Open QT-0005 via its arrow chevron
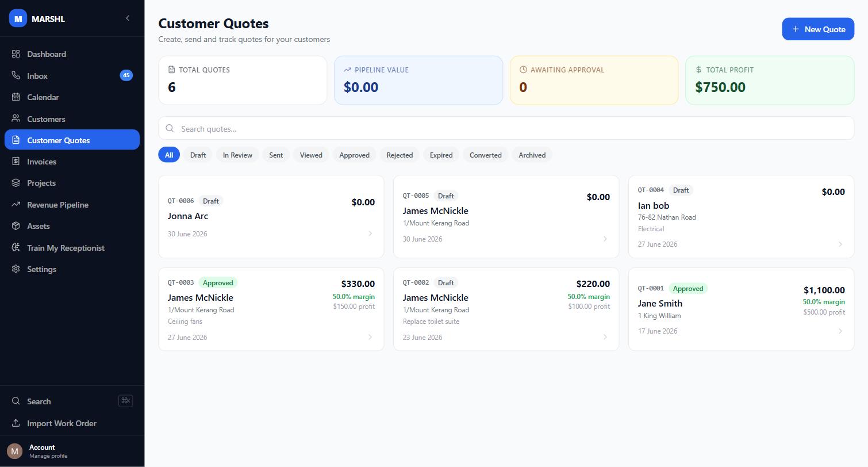Screen dimensions: 868x467 click(605, 239)
